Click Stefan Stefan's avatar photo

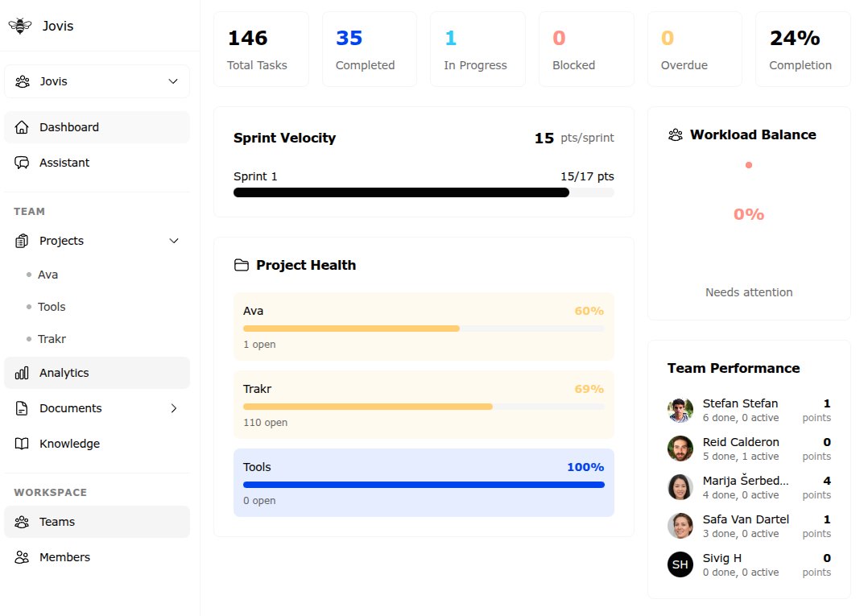pos(680,410)
